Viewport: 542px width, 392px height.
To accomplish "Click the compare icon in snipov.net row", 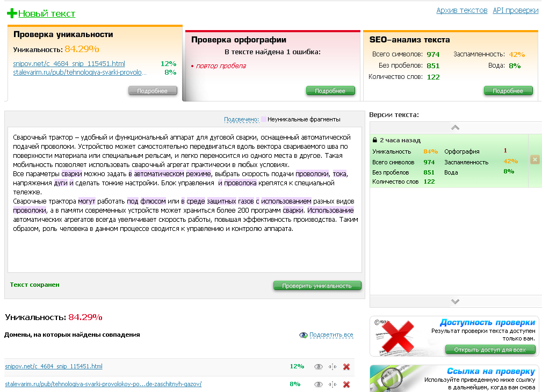I will click(x=333, y=367).
